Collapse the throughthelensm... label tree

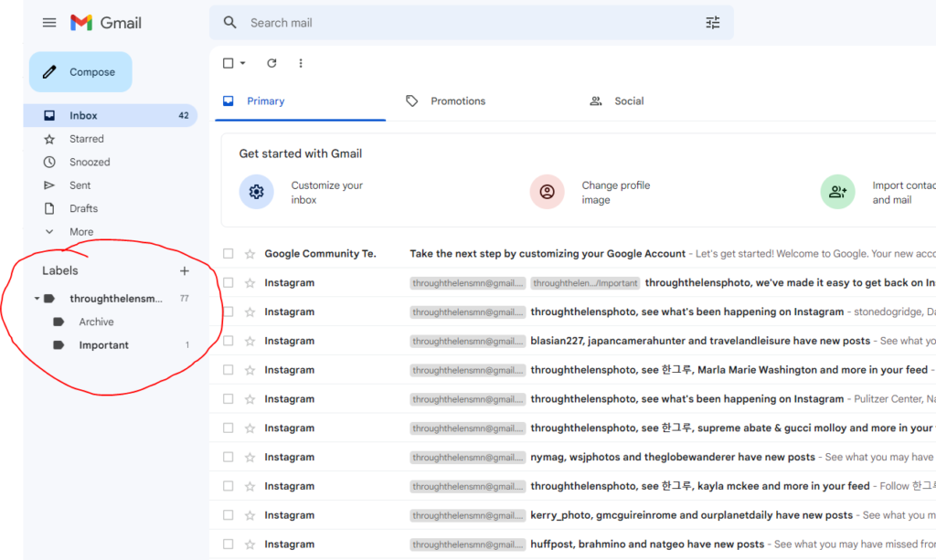coord(37,299)
